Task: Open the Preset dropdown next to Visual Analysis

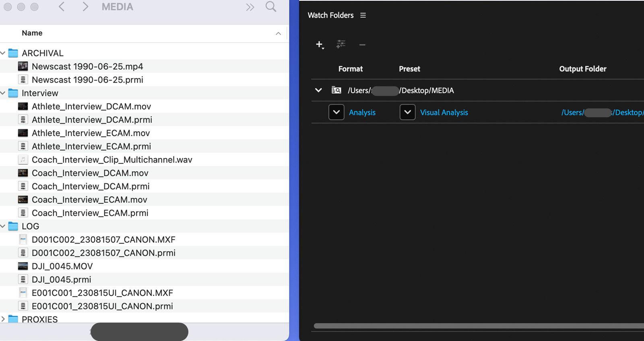Action: point(407,112)
